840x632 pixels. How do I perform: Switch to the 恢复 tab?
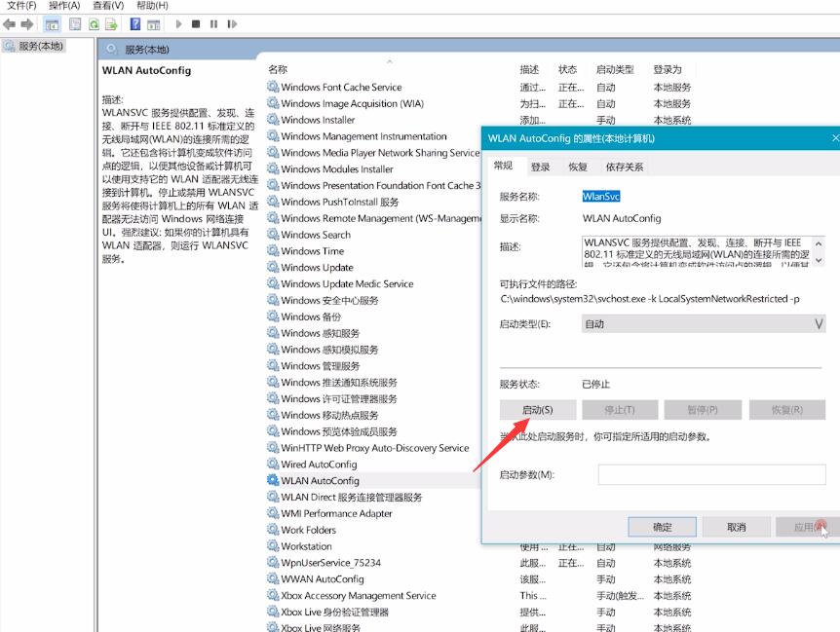[578, 167]
